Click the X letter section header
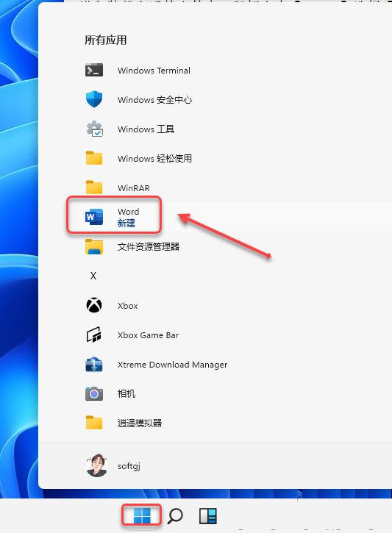 click(x=93, y=276)
